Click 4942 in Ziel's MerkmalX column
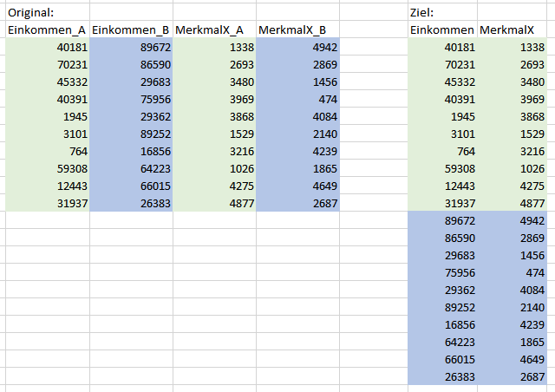This screenshot has height=392, width=555. pos(513,220)
